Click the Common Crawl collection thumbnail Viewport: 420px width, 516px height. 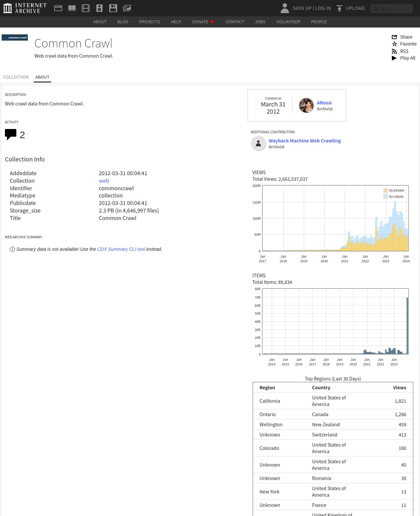click(15, 38)
